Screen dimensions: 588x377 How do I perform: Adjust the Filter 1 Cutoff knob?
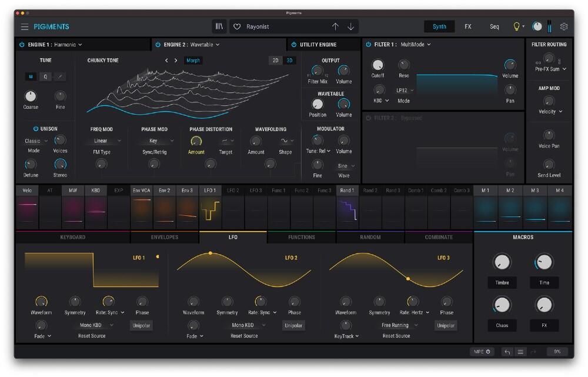pos(378,65)
